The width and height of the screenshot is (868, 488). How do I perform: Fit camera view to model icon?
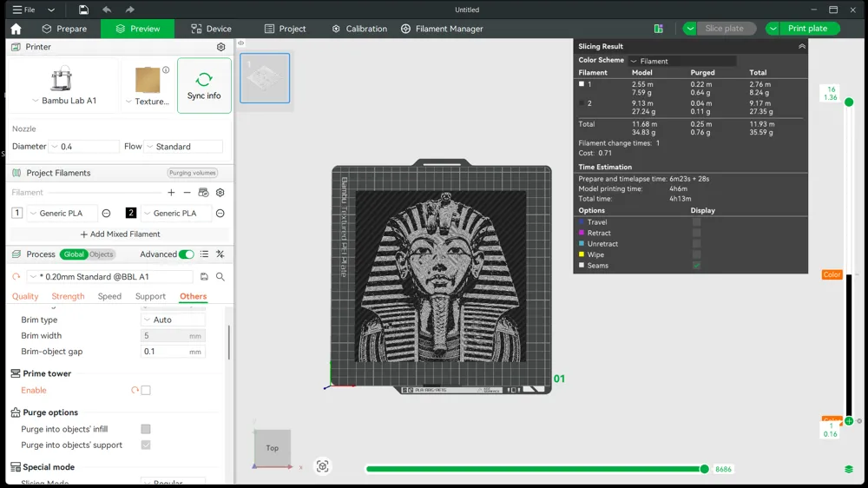tap(323, 466)
